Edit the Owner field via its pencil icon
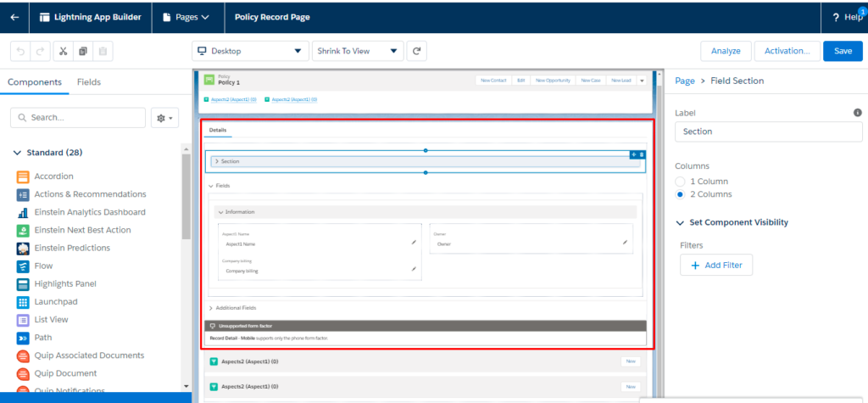This screenshot has height=403, width=868. tap(625, 243)
